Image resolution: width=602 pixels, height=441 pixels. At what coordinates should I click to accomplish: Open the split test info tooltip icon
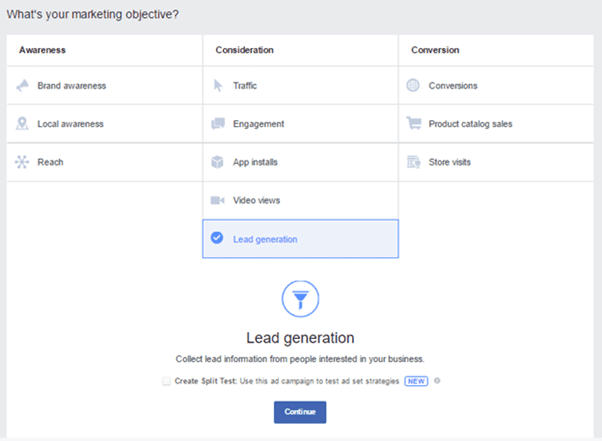pyautogui.click(x=438, y=382)
